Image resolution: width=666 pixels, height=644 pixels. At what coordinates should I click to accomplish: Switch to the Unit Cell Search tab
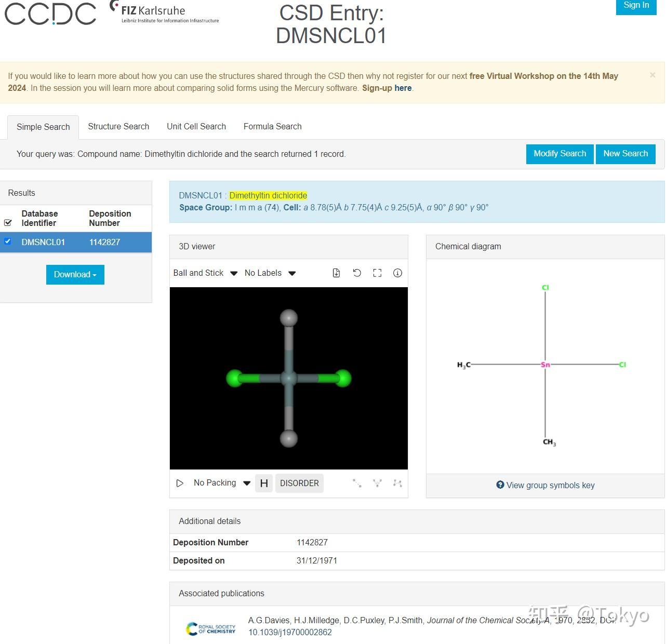point(196,126)
